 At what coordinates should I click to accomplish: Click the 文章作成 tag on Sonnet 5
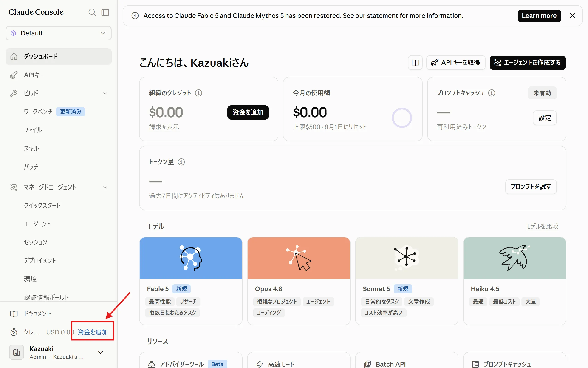click(x=419, y=302)
